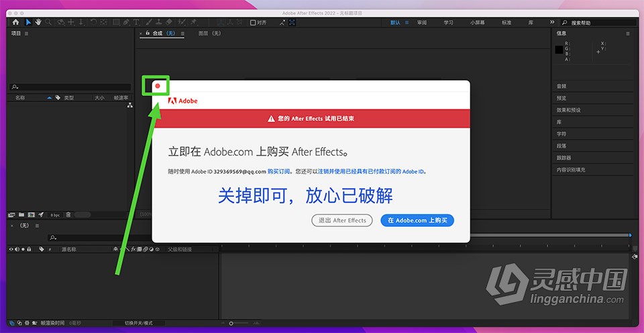Open the project flowchart view icon

tap(129, 105)
